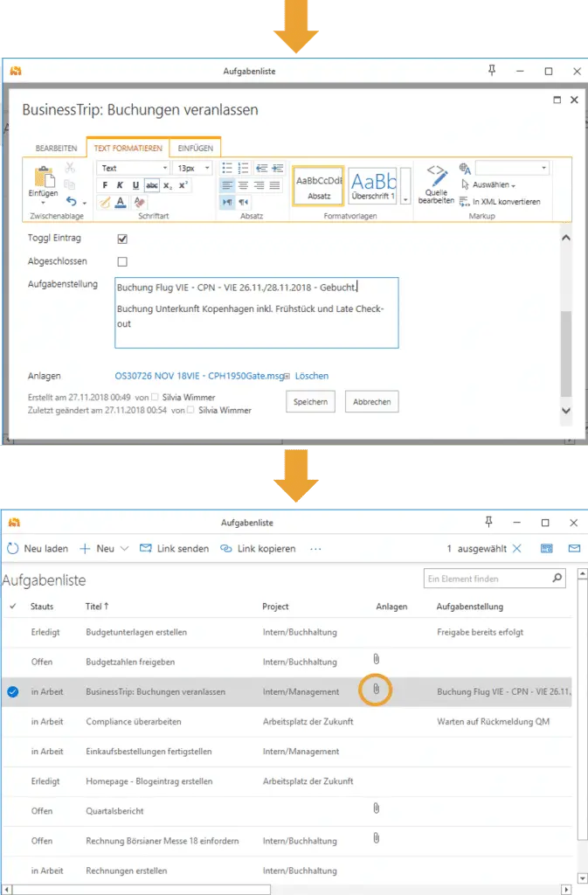Click the Speichern button

310,401
